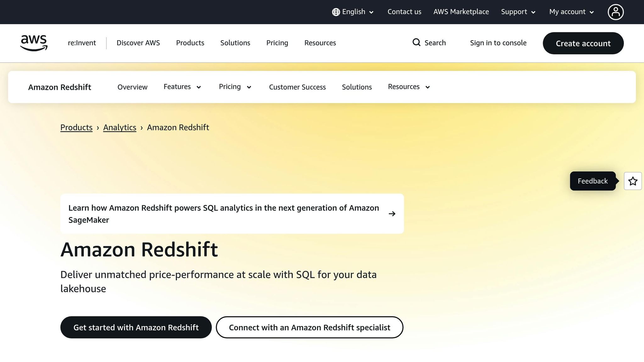644x362 pixels.
Task: Click the Feedback button
Action: [592, 181]
